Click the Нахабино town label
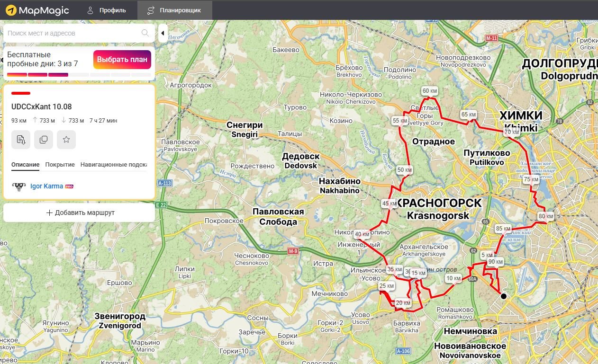 point(340,186)
